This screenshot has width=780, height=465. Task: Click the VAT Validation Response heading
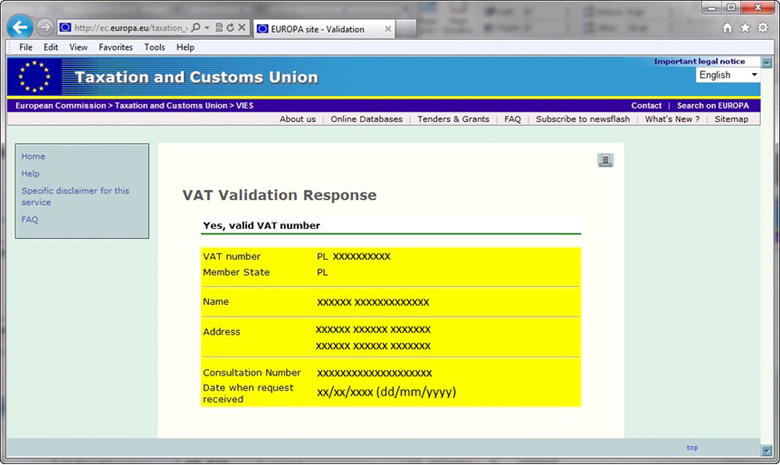(x=279, y=195)
